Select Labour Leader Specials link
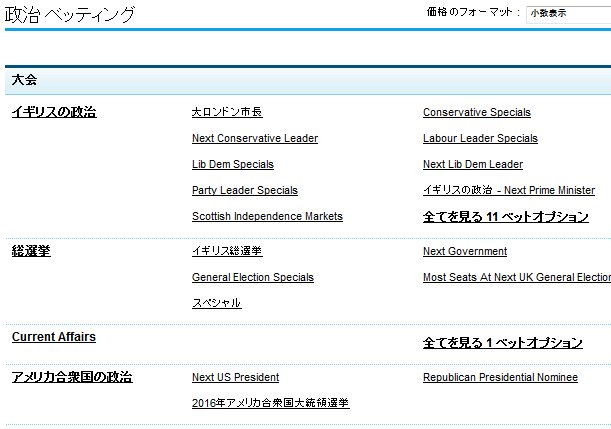This screenshot has height=429, width=611. point(480,139)
